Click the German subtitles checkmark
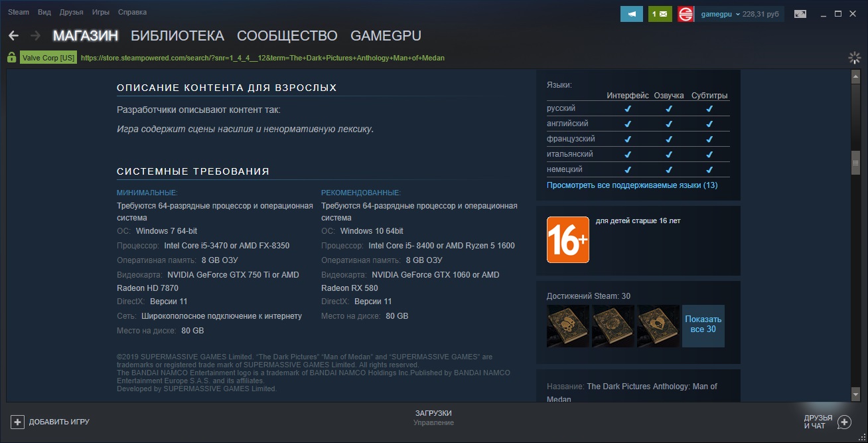The height and width of the screenshot is (443, 868). 709,169
